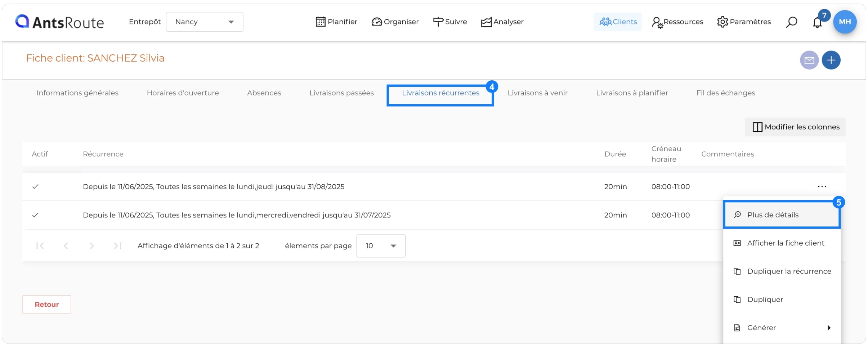Image resolution: width=868 pixels, height=346 pixels.
Task: Go to last page of results
Action: click(x=117, y=246)
